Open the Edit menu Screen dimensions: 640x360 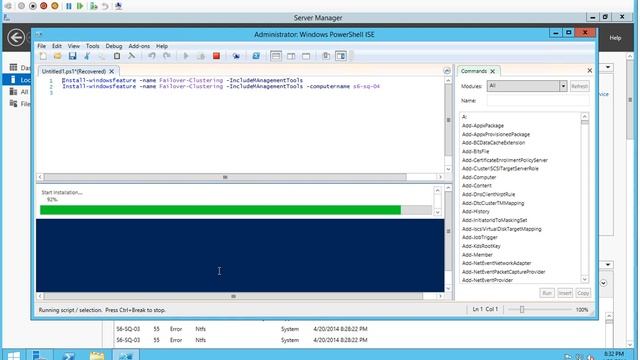57,46
